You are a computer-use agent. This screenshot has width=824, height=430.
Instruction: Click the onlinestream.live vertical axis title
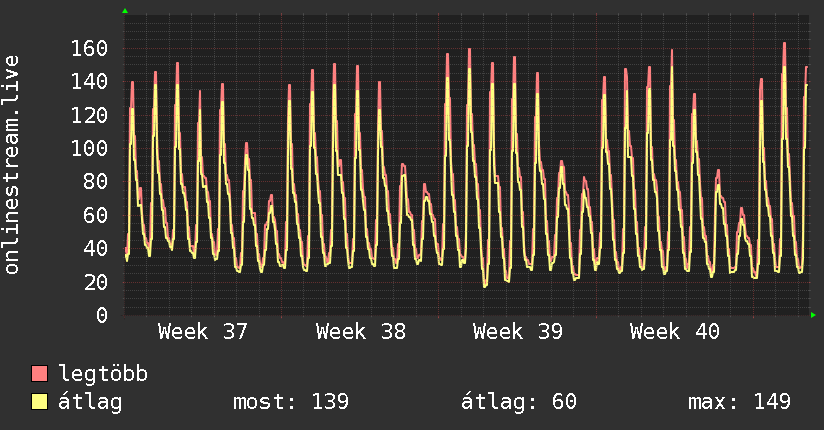(12, 165)
